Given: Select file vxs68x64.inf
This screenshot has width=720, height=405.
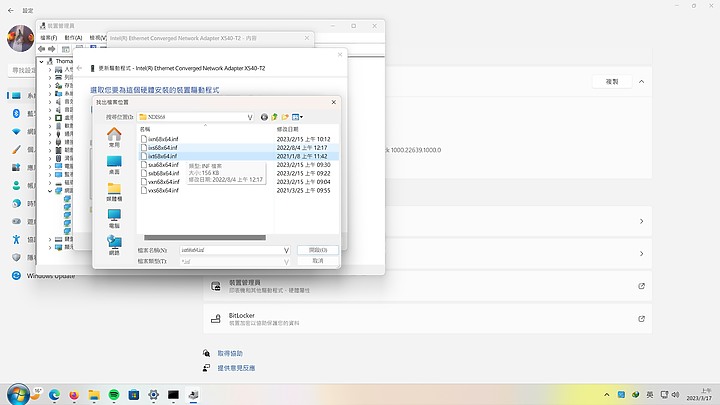Looking at the screenshot, I should click(163, 190).
